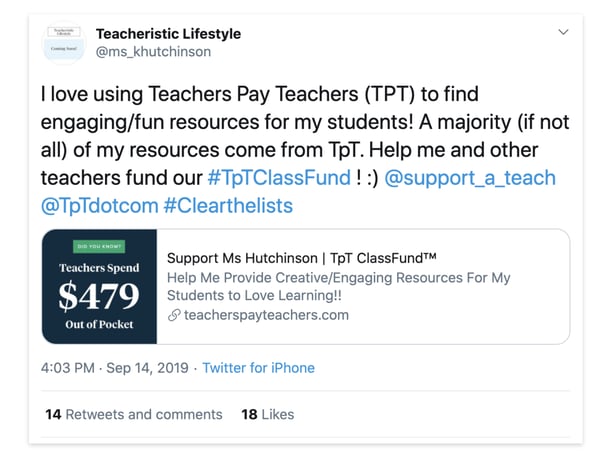Click the "Out of Pocket" caption on the card

99,325
